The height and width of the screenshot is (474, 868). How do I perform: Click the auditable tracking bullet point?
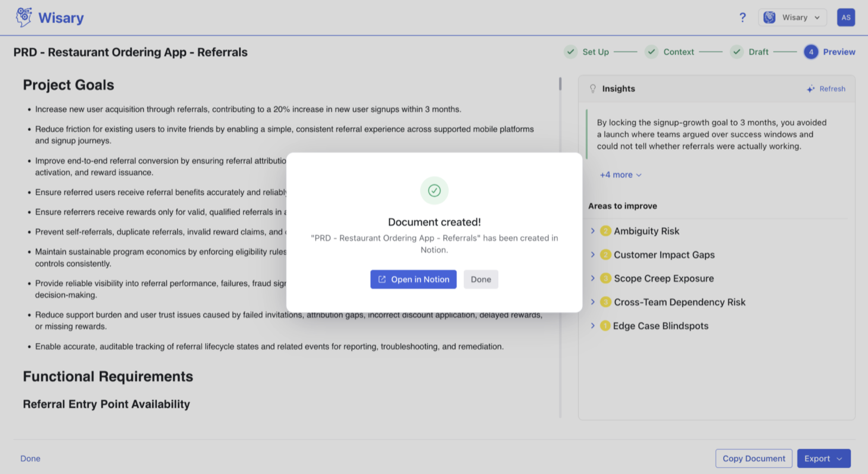click(x=269, y=347)
